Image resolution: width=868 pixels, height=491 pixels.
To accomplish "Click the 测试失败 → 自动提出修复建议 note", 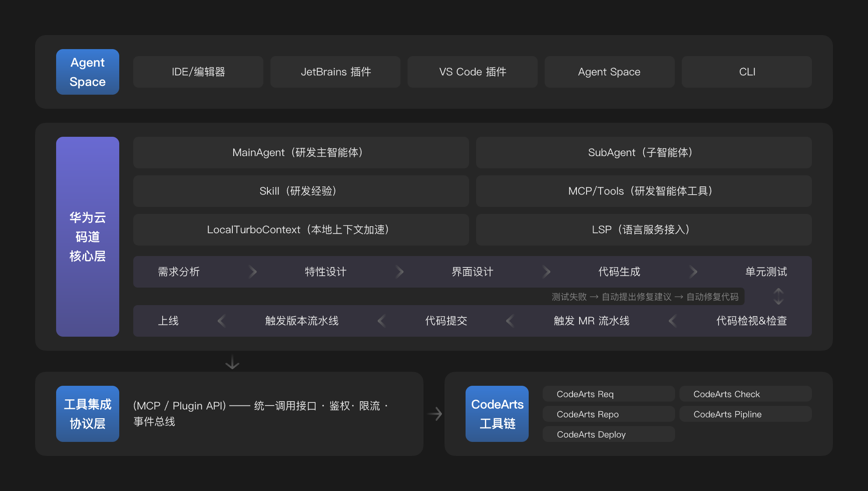I will point(645,297).
